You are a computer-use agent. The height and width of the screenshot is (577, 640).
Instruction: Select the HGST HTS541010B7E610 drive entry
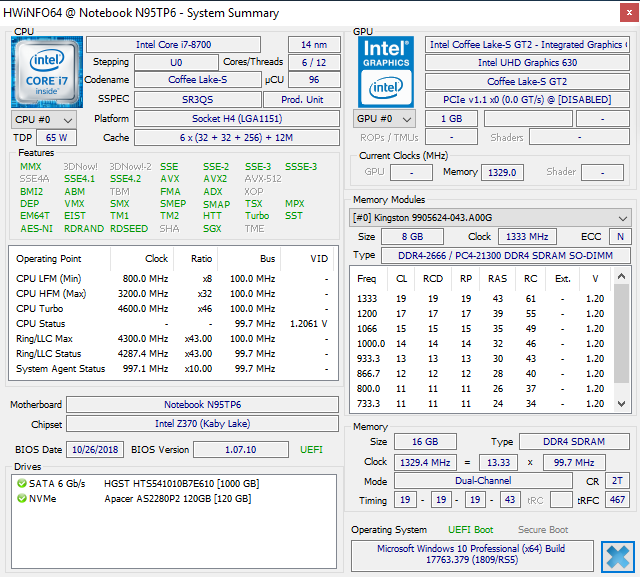point(180,484)
